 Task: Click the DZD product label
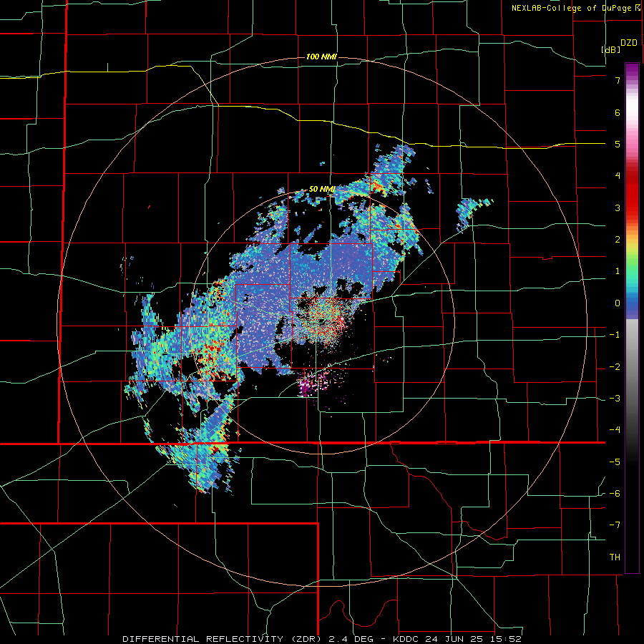click(629, 43)
